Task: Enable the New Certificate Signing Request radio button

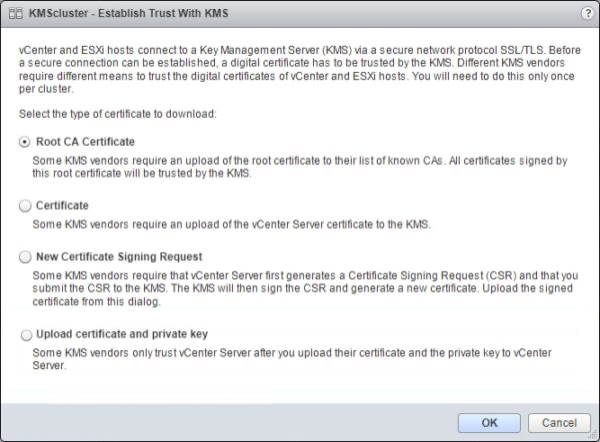Action: pos(25,257)
